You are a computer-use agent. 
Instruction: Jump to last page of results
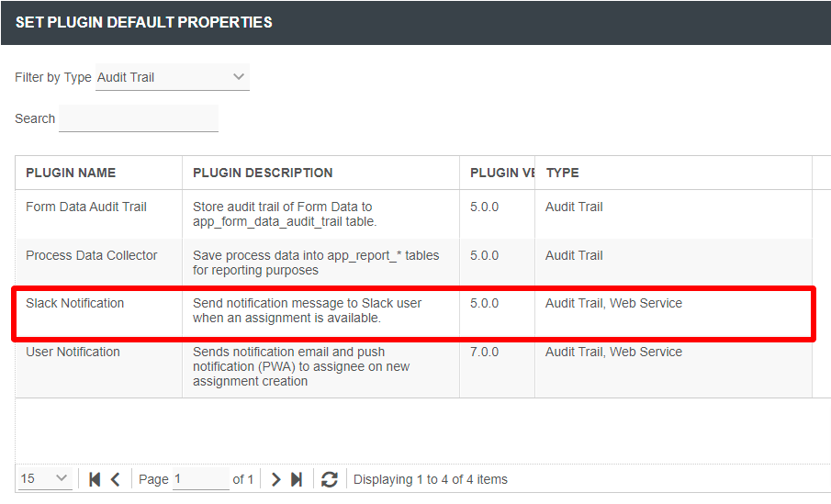point(297,479)
